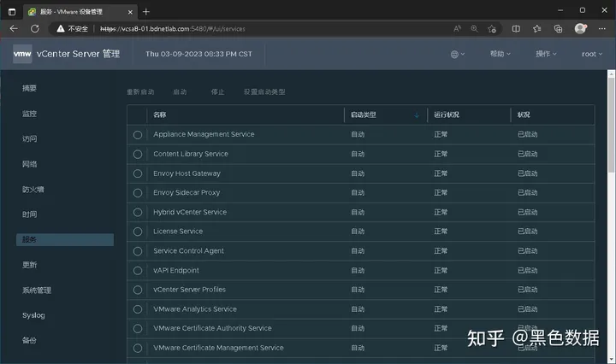The image size is (616, 364).
Task: Select Content Library Service radio button
Action: [138, 154]
